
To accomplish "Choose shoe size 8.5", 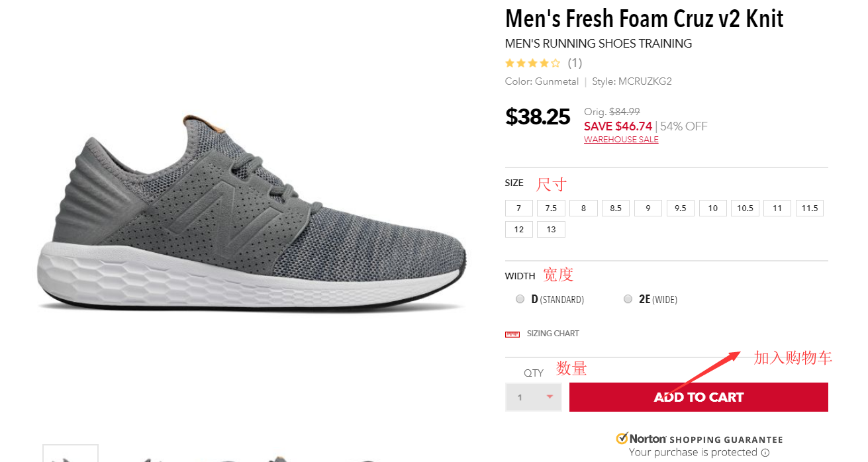I will 616,208.
